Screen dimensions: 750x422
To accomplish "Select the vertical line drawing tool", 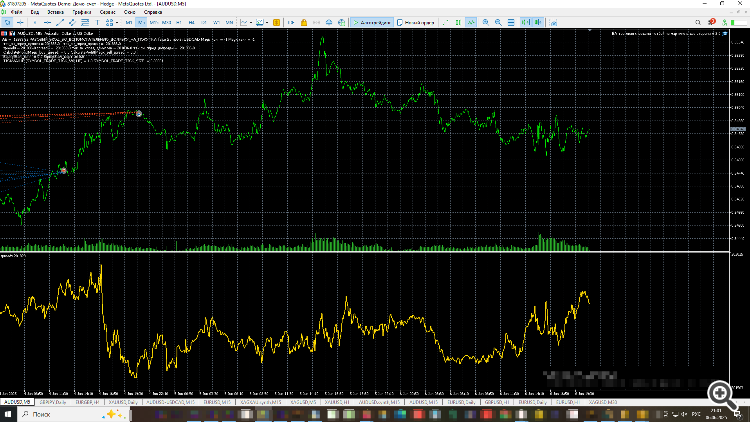I will click(34, 22).
